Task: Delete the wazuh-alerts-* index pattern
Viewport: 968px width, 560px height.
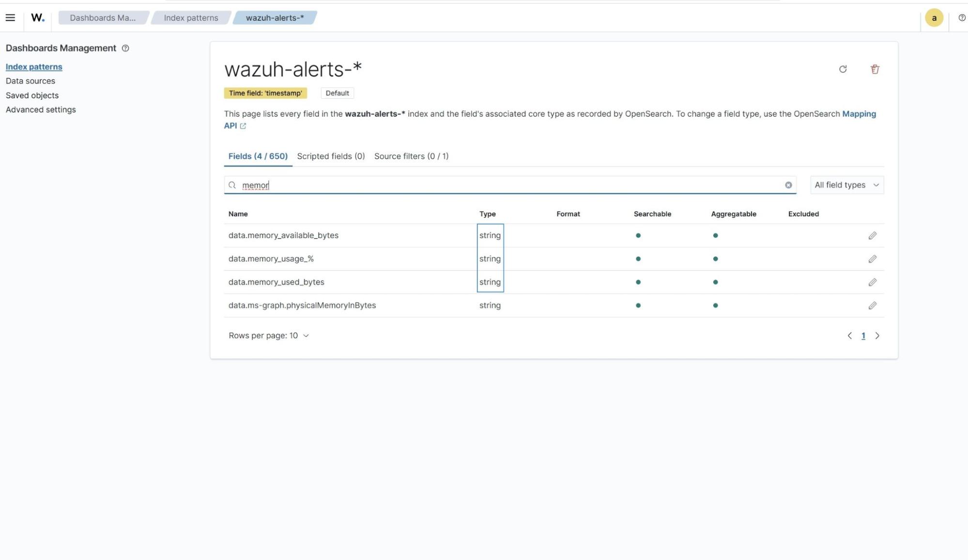Action: coord(875,69)
